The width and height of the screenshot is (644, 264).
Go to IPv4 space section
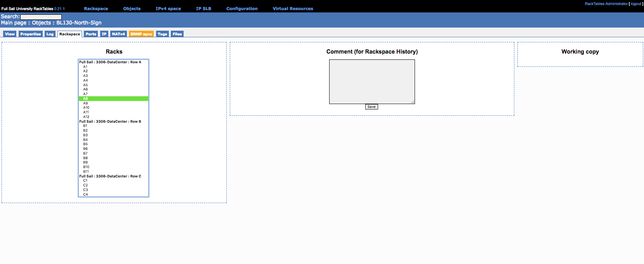tap(168, 9)
